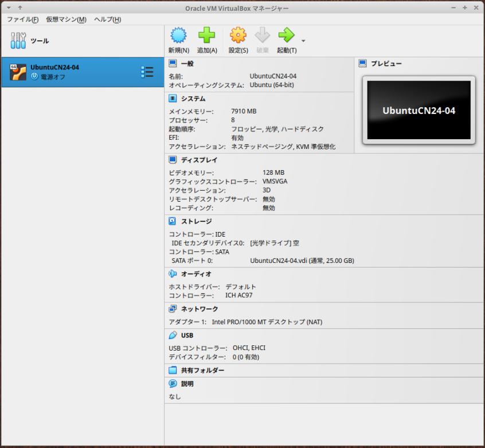Open the 説明 heading link
The width and height of the screenshot is (485, 448).
(187, 384)
